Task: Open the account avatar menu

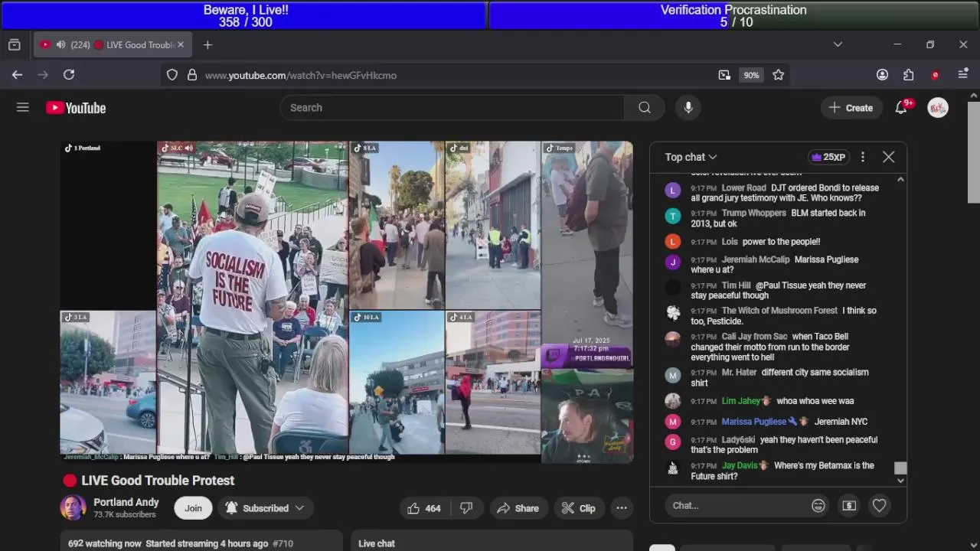Action: pyautogui.click(x=938, y=108)
